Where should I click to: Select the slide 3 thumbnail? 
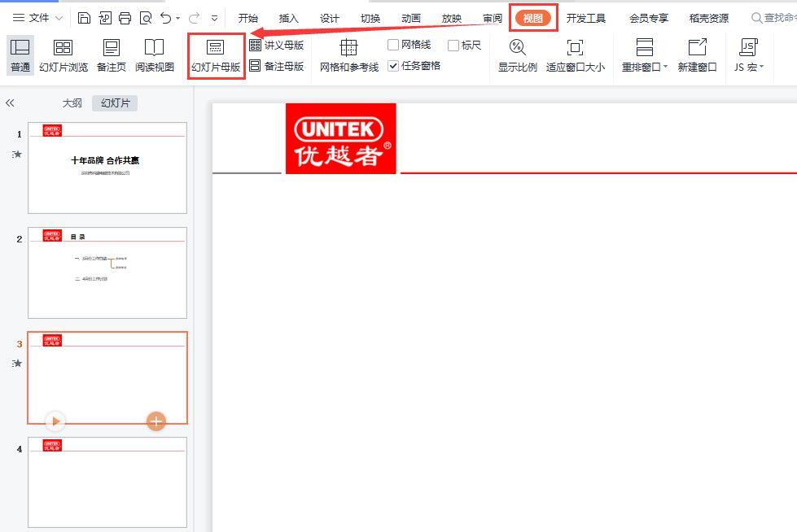(107, 377)
